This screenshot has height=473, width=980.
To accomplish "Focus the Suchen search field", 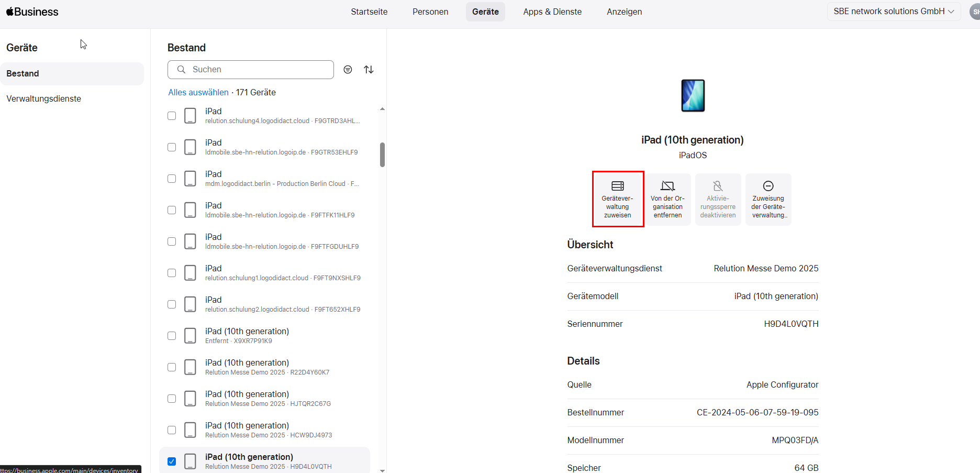I will point(251,70).
